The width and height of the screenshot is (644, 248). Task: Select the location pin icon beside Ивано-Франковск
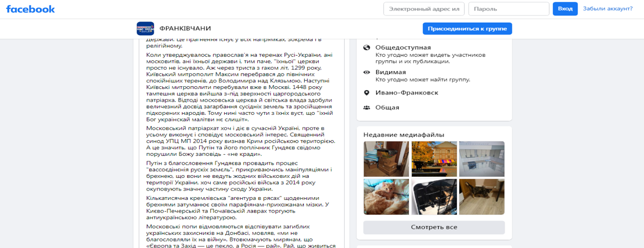(367, 93)
